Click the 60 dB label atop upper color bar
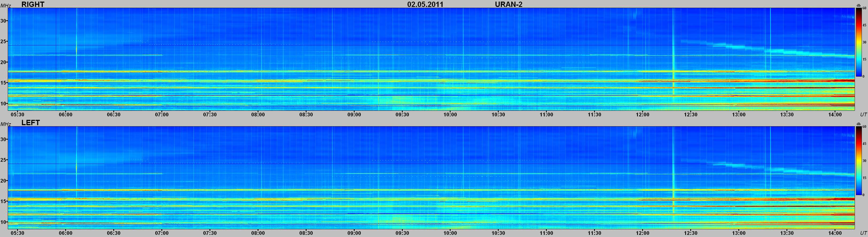This screenshot has height=237, width=868. coord(865,8)
